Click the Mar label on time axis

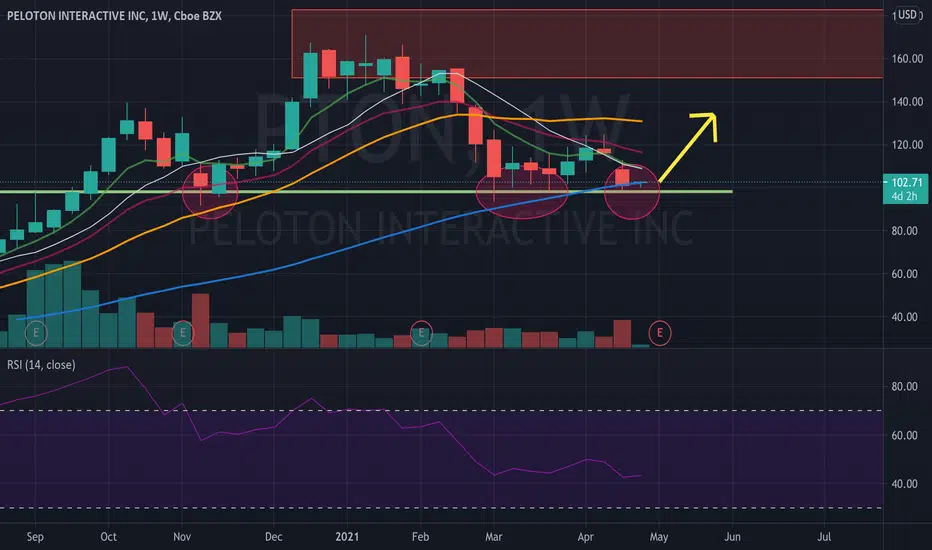[493, 537]
